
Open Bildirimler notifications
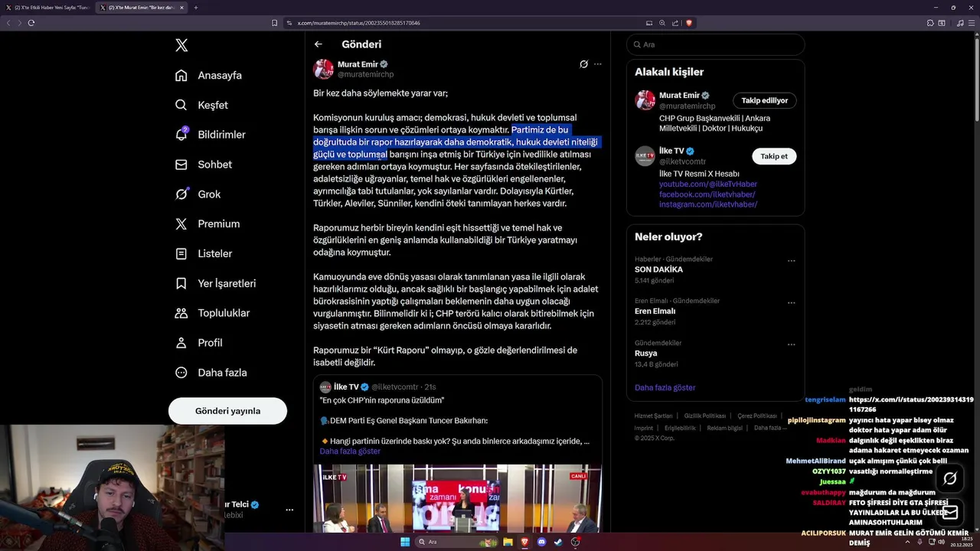click(x=210, y=135)
